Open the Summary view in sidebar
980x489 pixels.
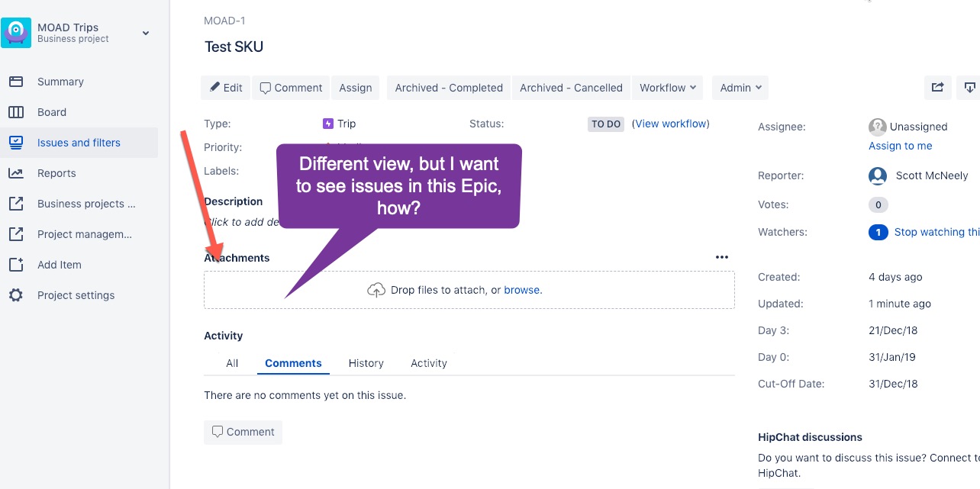pyautogui.click(x=60, y=82)
